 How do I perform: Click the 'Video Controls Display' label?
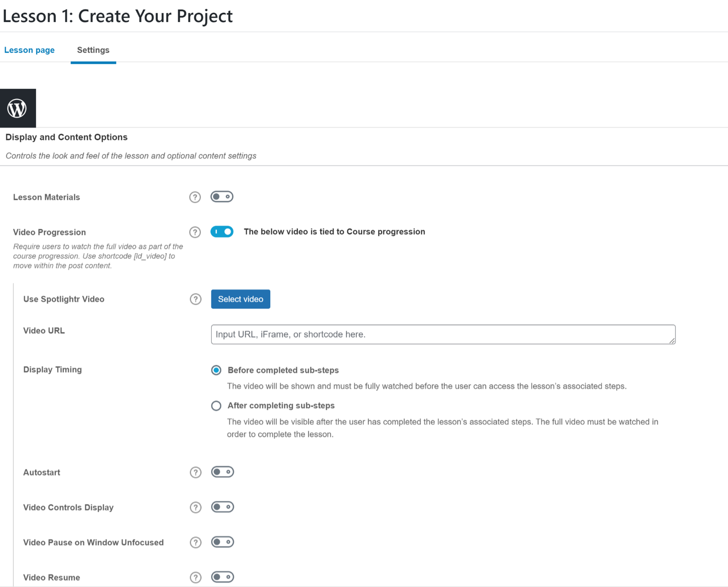69,508
